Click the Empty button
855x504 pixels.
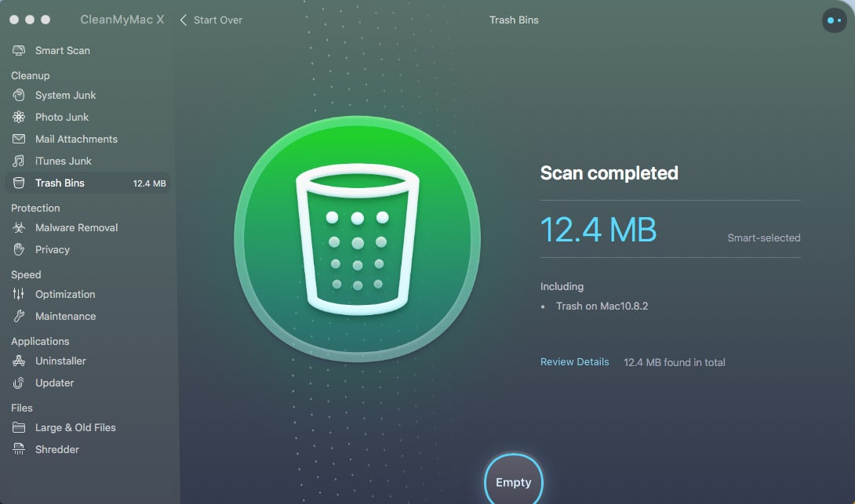pos(513,480)
